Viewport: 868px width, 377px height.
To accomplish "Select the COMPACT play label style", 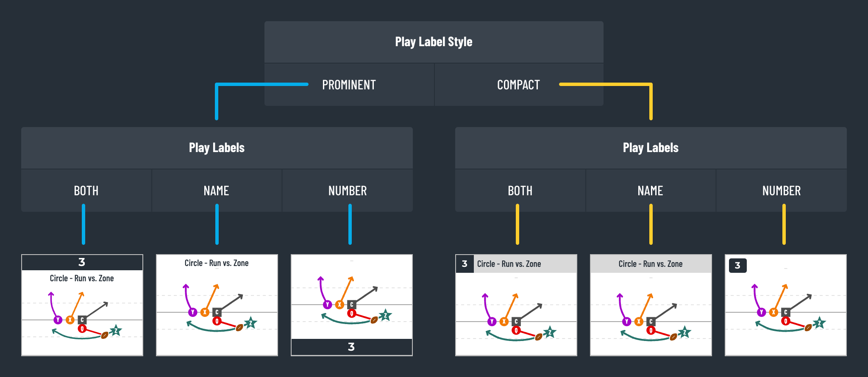I will click(x=519, y=85).
